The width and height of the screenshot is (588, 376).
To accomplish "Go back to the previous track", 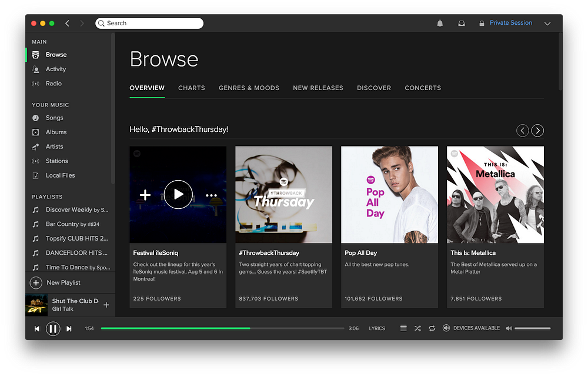I will (x=36, y=329).
